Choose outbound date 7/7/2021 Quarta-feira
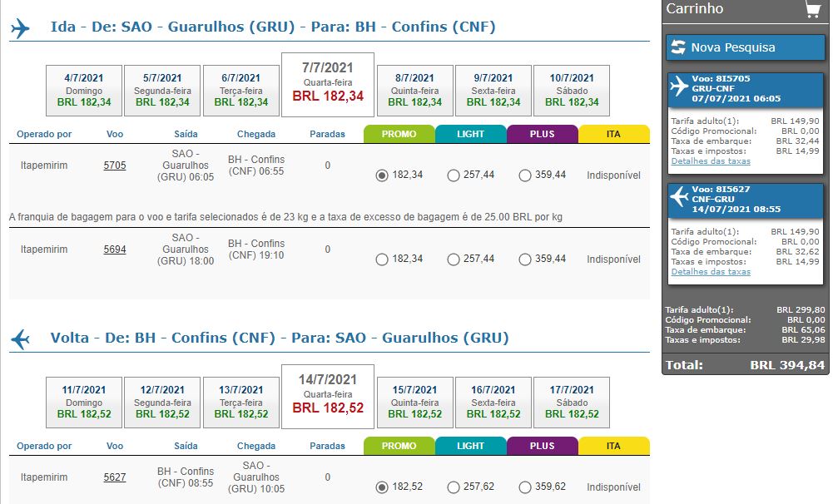 pos(328,85)
